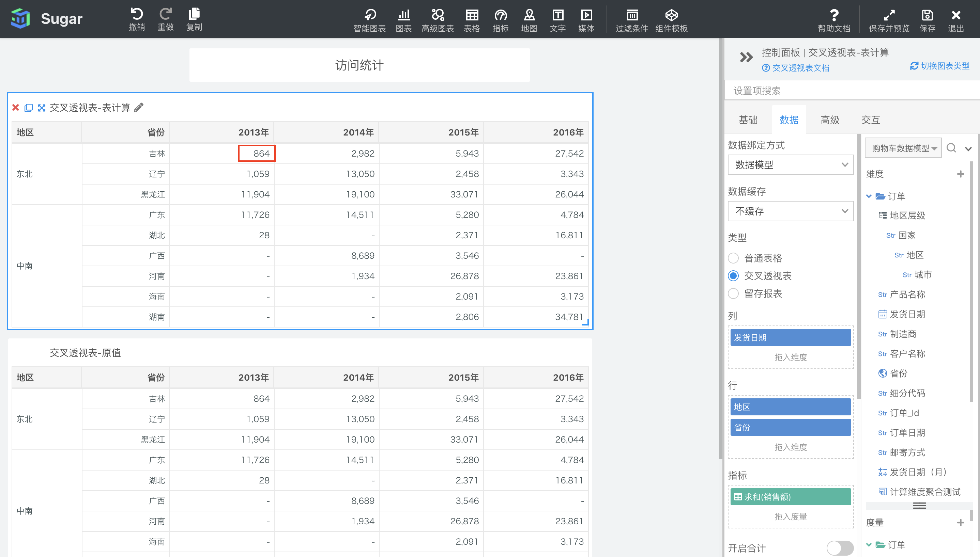Click 退出 to exit the editor
This screenshot has height=557, width=980.
click(956, 20)
